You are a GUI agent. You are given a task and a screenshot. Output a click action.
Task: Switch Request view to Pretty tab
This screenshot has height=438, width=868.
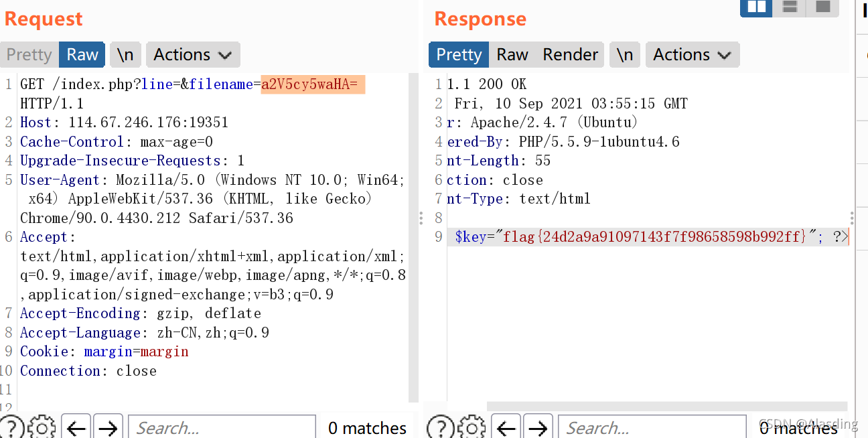29,55
